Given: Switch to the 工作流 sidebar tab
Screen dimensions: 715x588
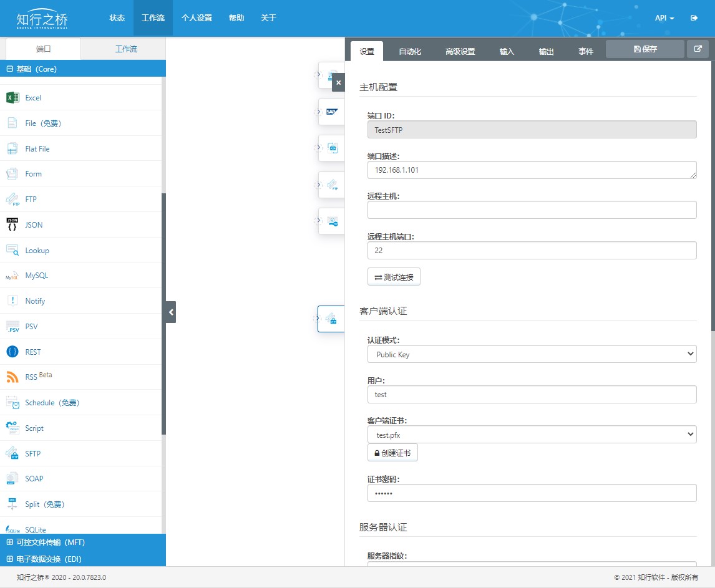Looking at the screenshot, I should tap(126, 49).
